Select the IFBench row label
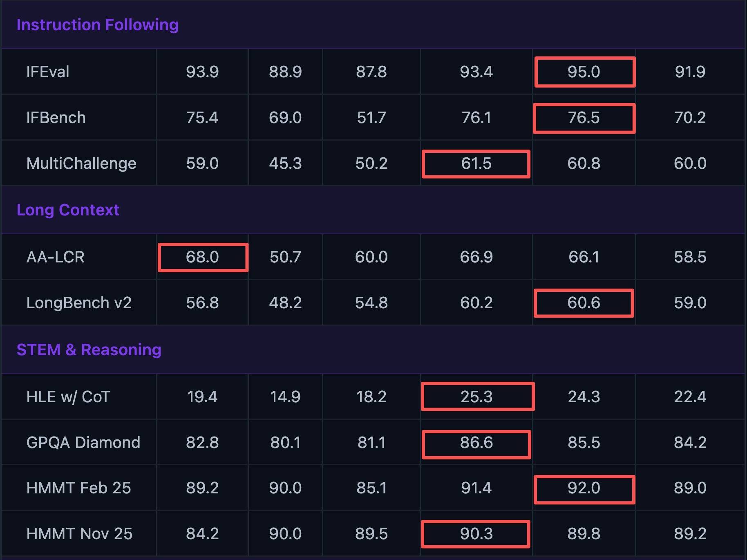 point(56,118)
